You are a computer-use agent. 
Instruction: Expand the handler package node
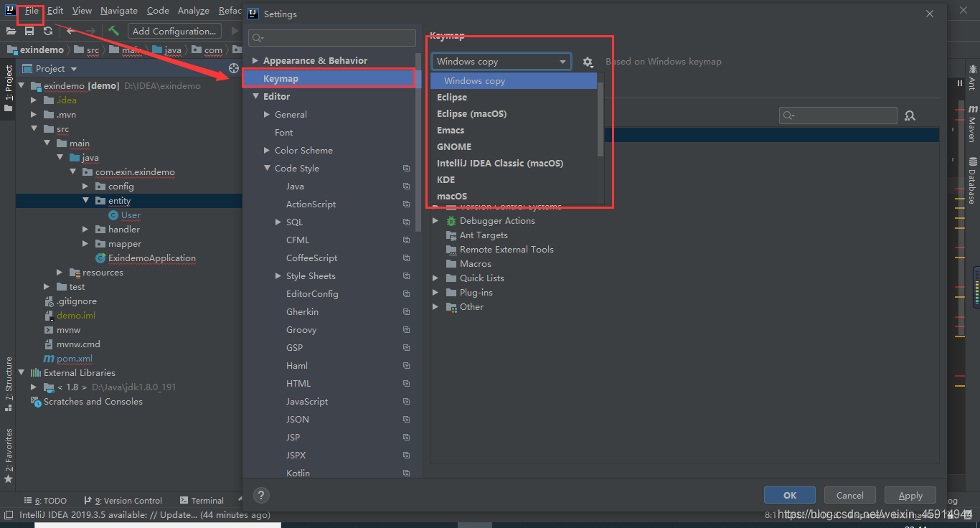[85, 230]
